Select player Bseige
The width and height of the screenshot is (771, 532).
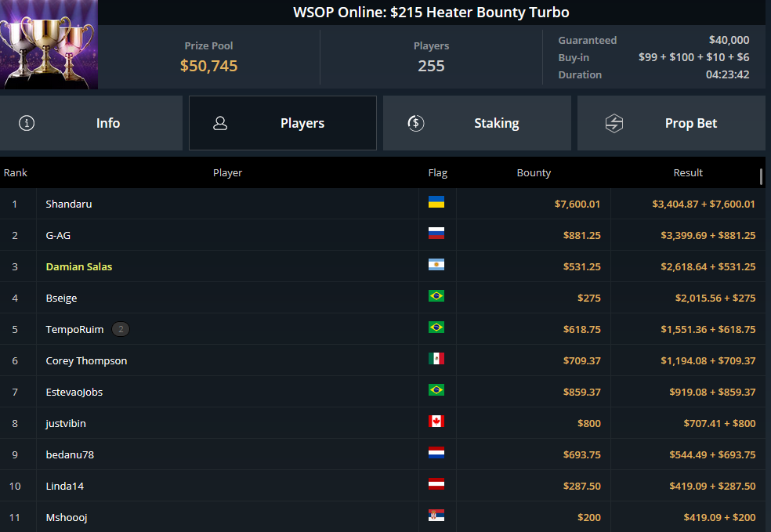(x=61, y=298)
